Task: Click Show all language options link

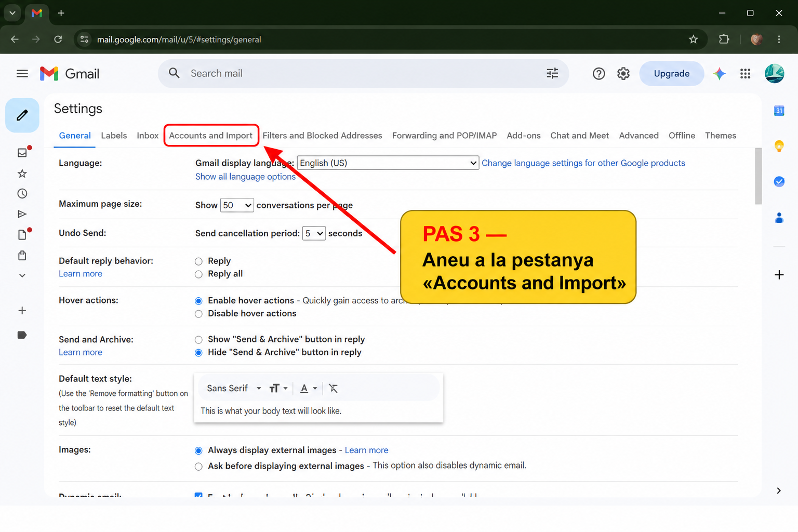Action: 245,177
